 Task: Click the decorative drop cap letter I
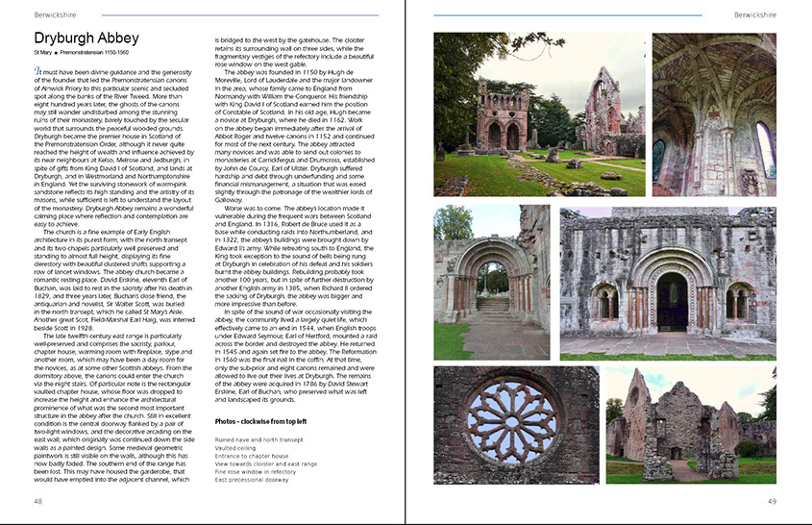(37, 71)
